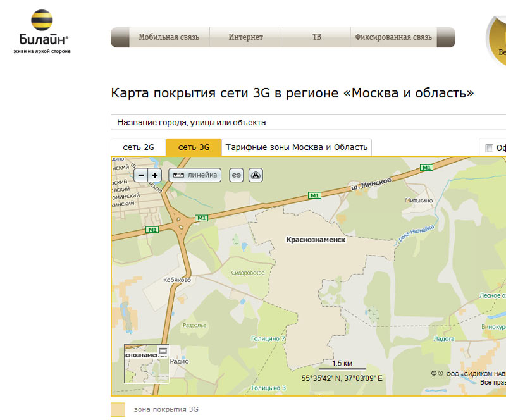The height and width of the screenshot is (420, 506).
Task: Click the Краснознаменск label on the map
Action: [x=316, y=240]
